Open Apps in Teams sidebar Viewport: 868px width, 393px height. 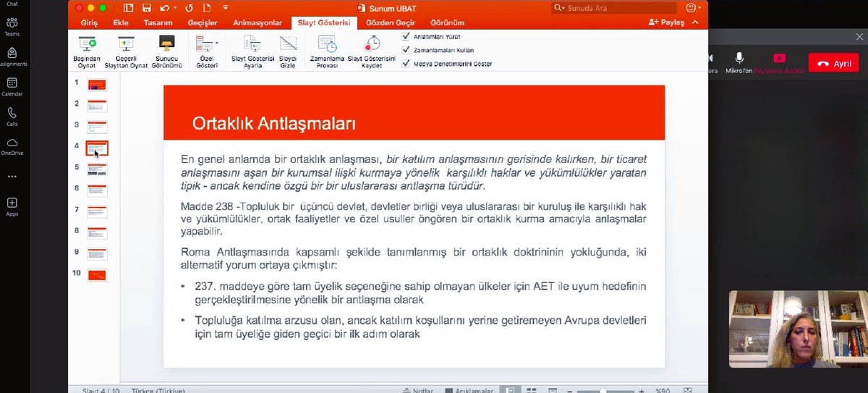click(x=12, y=206)
